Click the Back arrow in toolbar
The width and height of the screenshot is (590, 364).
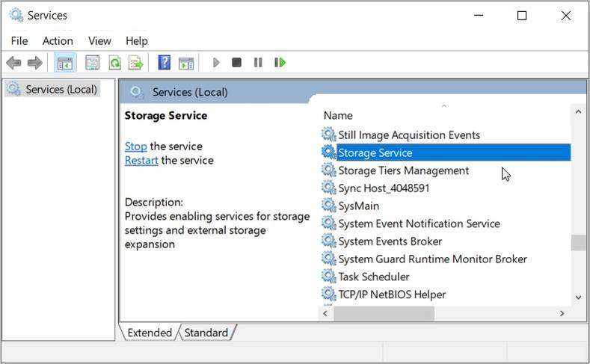point(13,63)
